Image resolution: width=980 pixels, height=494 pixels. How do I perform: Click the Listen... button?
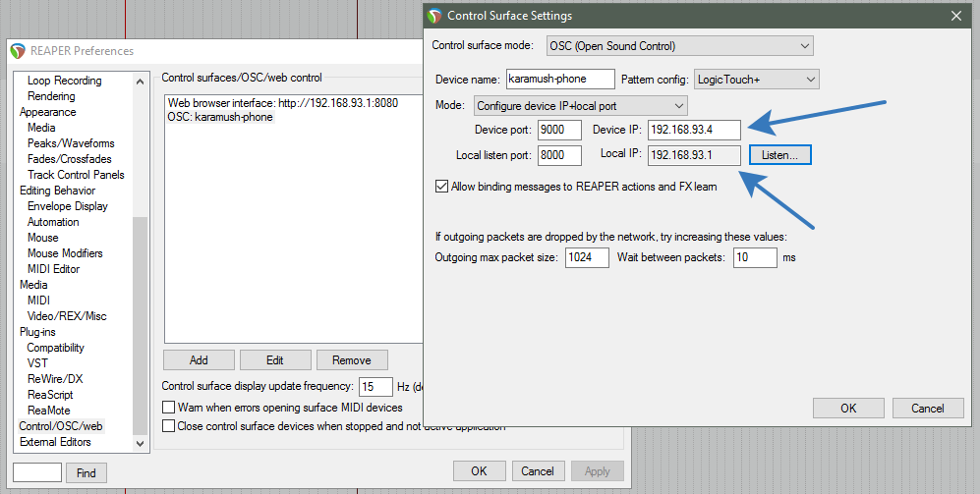pyautogui.click(x=779, y=155)
